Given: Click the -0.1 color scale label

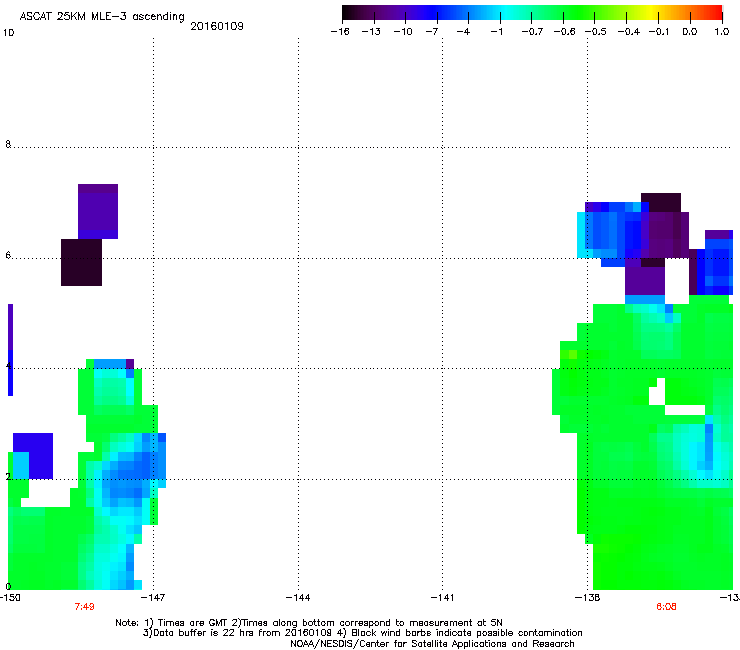Looking at the screenshot, I should click(x=659, y=32).
